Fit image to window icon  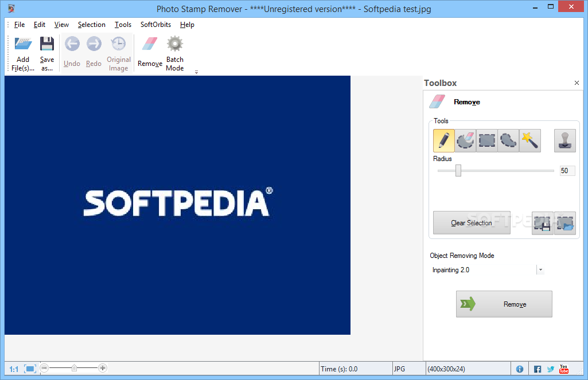point(30,369)
